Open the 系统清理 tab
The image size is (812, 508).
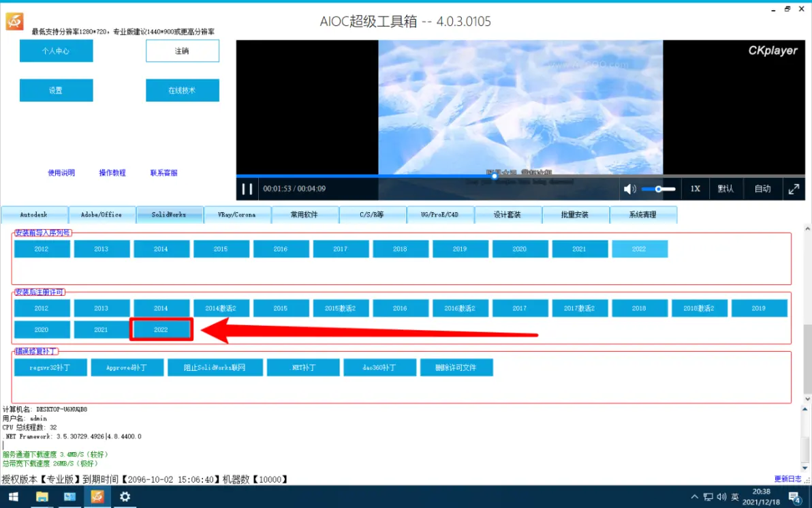coord(642,215)
